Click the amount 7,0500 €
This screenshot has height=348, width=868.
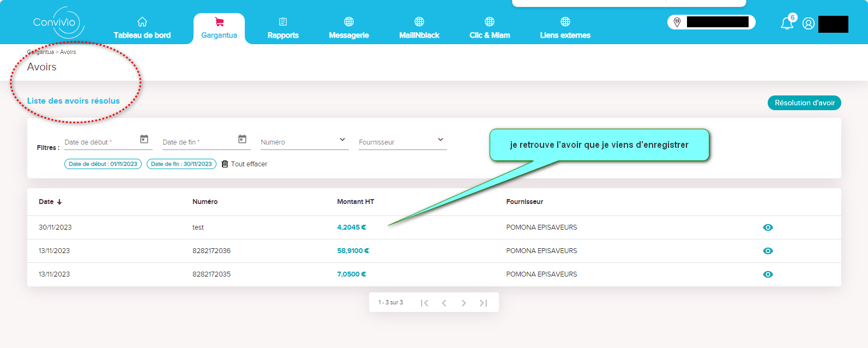352,274
